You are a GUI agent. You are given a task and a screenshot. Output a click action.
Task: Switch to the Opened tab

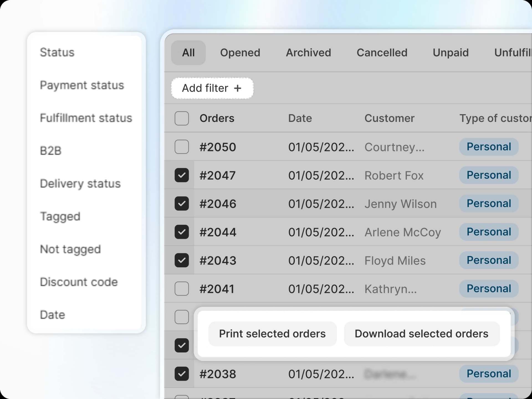pyautogui.click(x=240, y=53)
